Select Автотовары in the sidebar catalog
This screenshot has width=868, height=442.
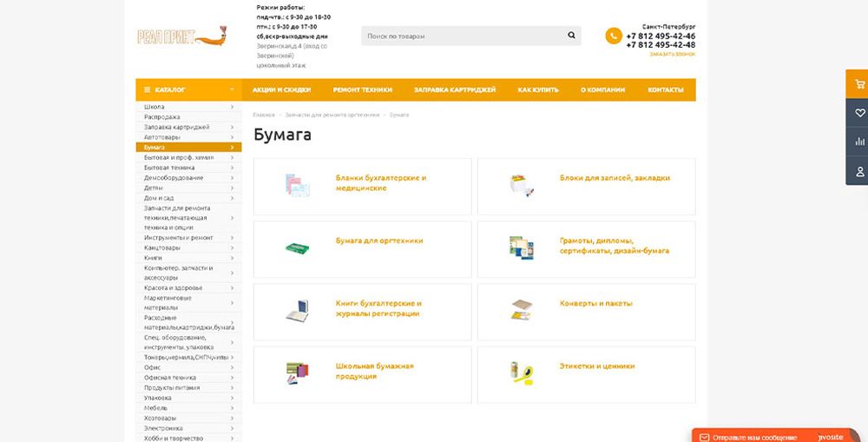coord(162,137)
